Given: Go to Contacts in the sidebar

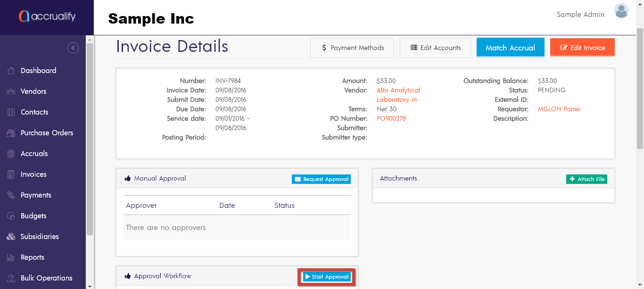Looking at the screenshot, I should (34, 112).
